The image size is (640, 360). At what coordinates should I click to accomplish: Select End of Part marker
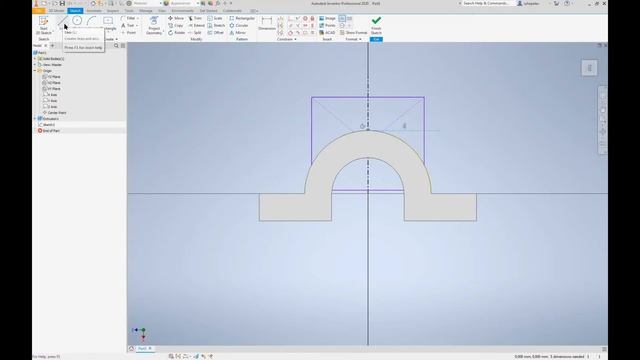tap(49, 131)
